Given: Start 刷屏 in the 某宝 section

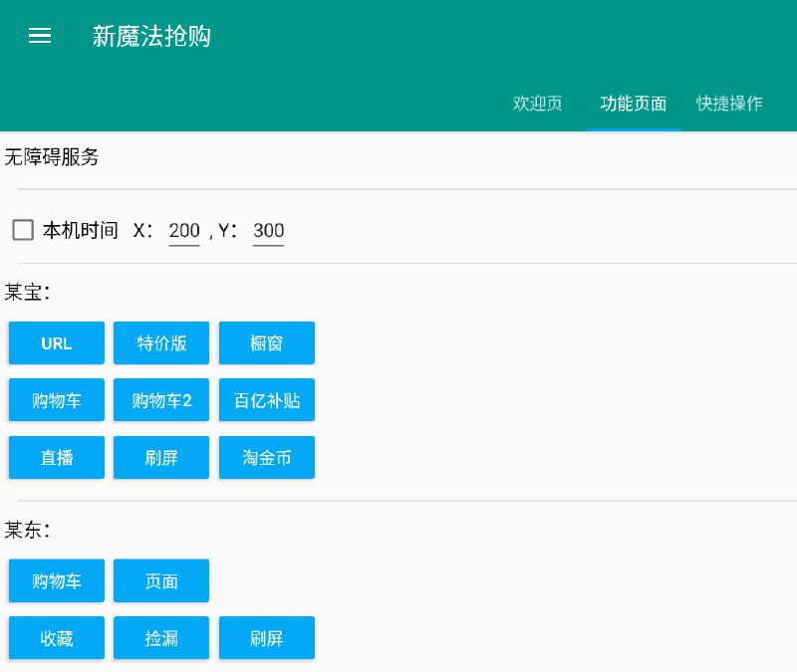Looking at the screenshot, I should click(x=161, y=457).
